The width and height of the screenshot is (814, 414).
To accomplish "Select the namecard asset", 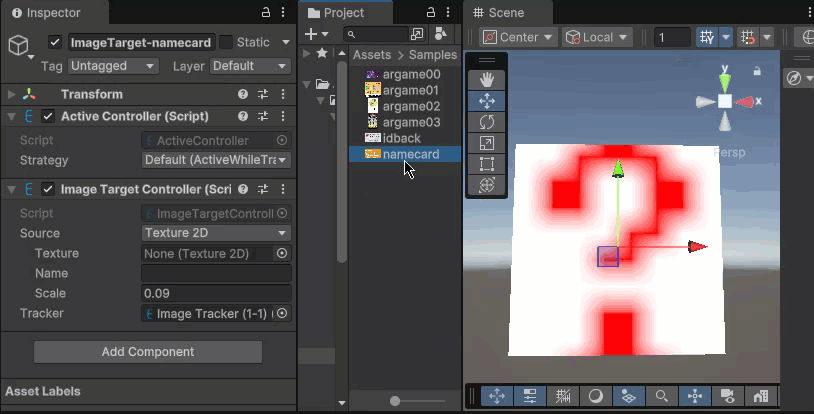I will [405, 154].
